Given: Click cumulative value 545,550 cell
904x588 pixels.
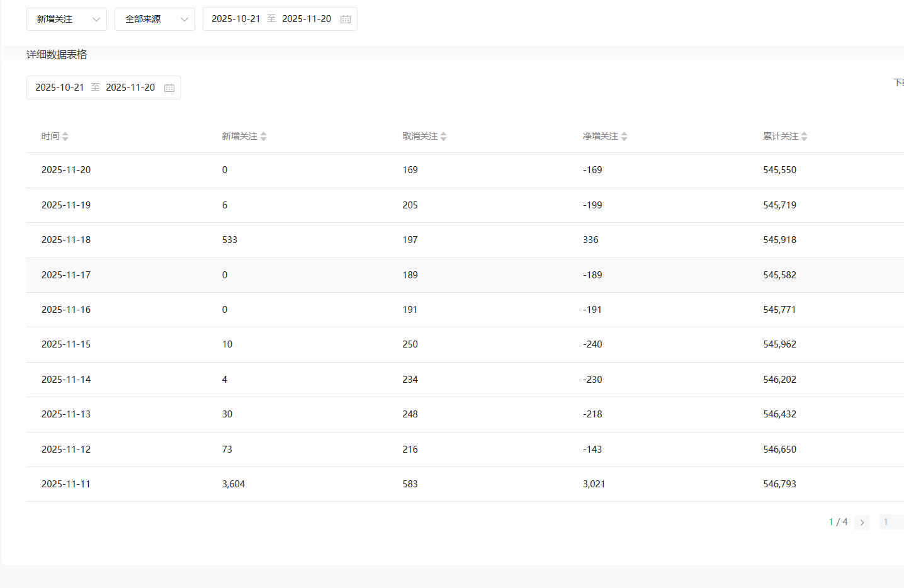Looking at the screenshot, I should (x=779, y=170).
